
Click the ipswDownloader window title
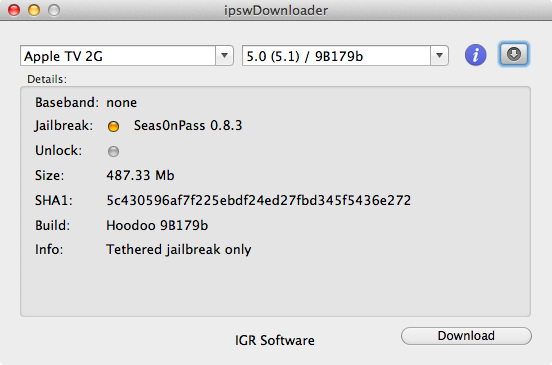point(276,11)
